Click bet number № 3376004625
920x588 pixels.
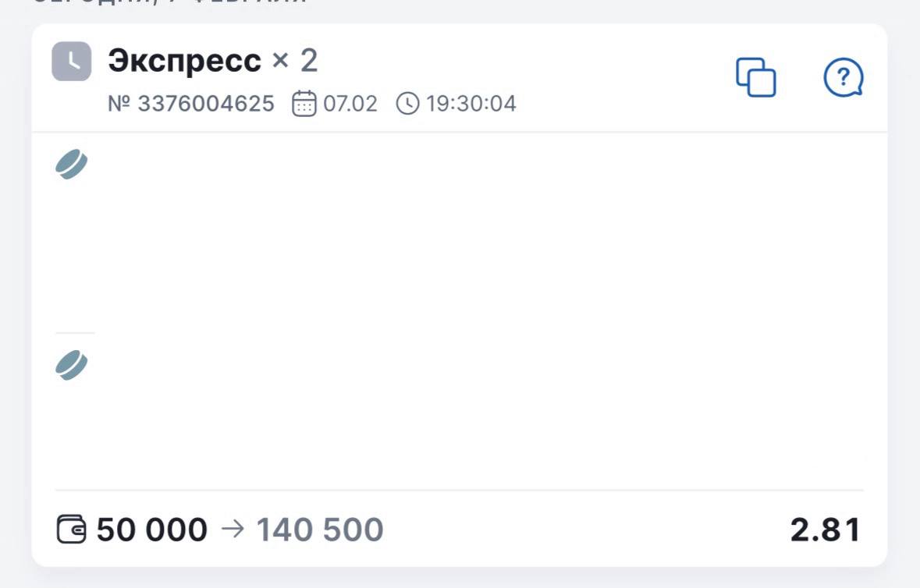coord(191,104)
